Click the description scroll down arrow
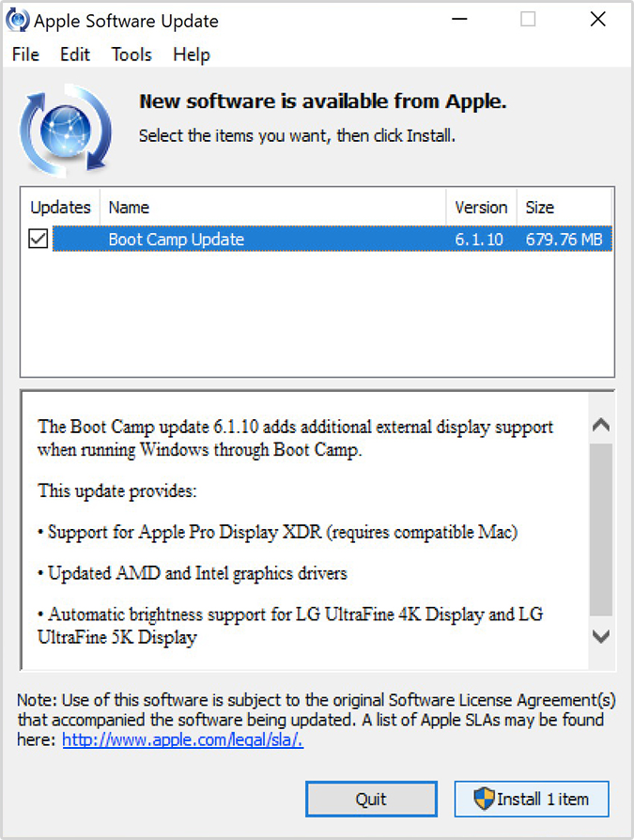This screenshot has height=840, width=634. click(x=601, y=636)
